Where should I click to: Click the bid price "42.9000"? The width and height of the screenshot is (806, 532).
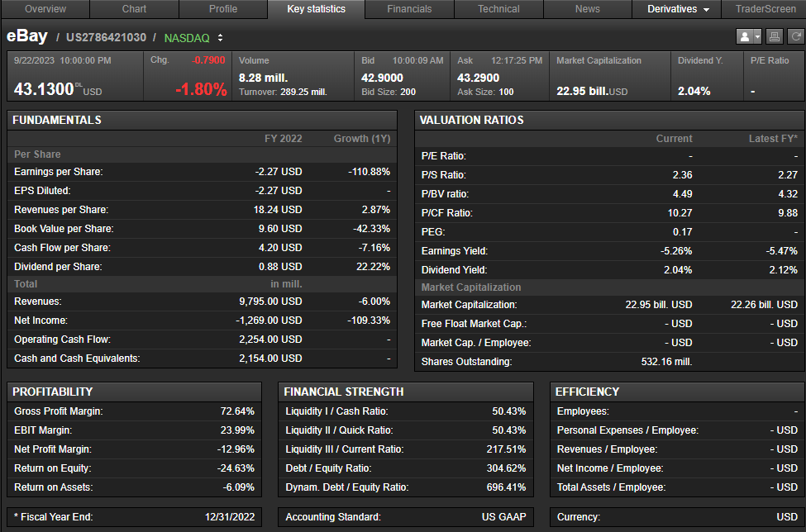(x=382, y=78)
